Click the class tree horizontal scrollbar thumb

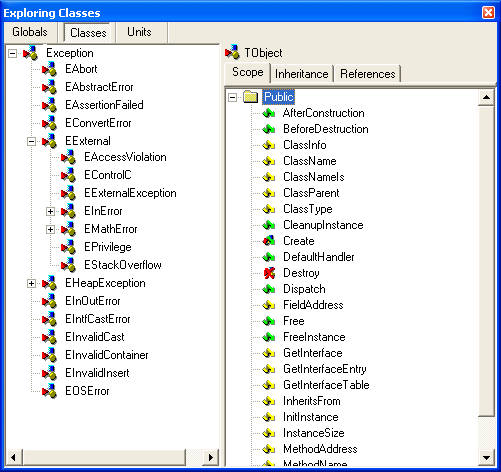104,457
